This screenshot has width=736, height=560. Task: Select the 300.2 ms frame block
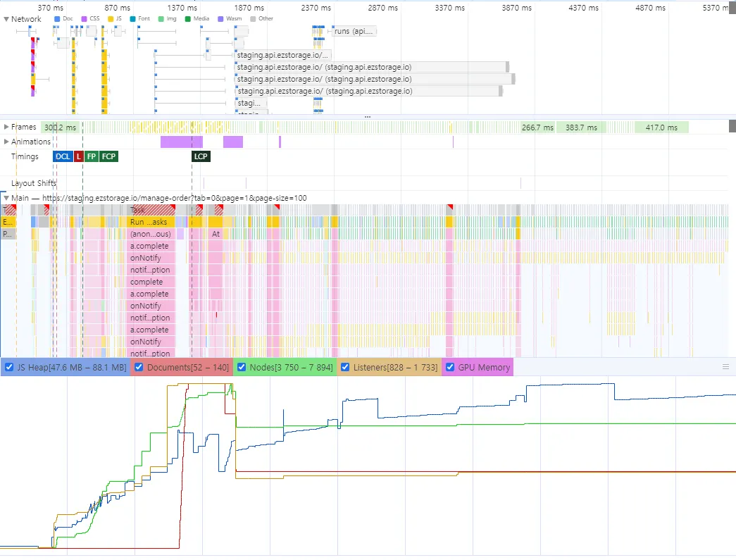pyautogui.click(x=59, y=127)
